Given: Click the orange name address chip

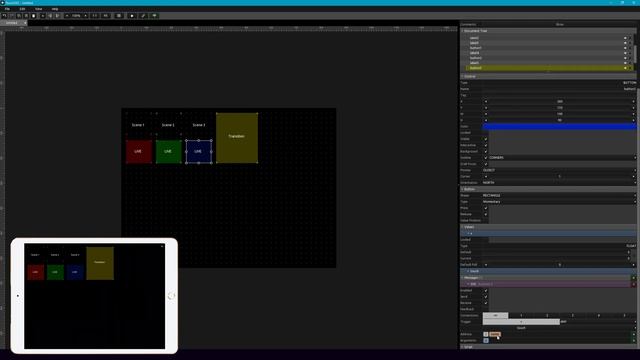Looking at the screenshot, I should click(495, 334).
